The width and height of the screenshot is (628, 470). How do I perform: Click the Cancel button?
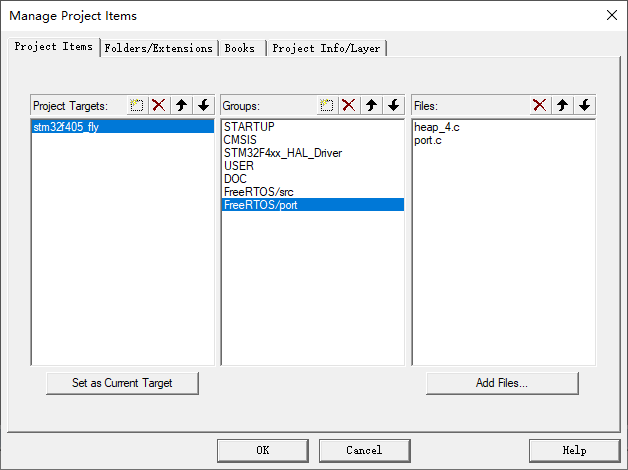tap(364, 450)
